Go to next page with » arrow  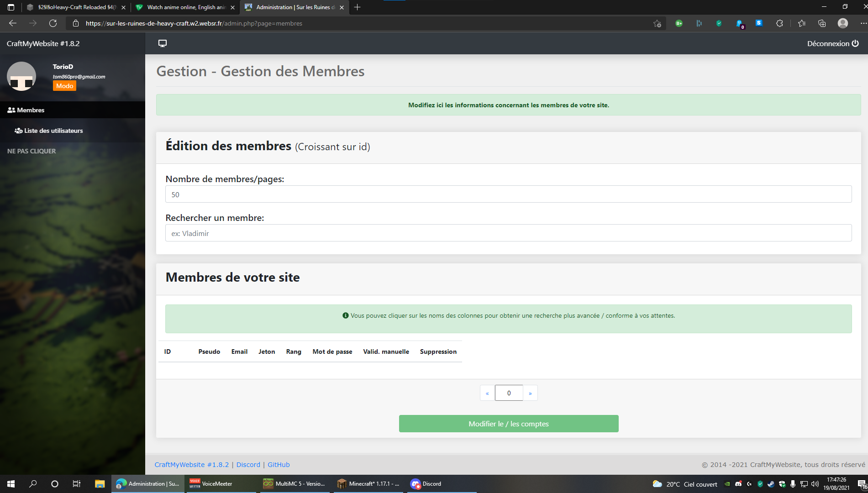pos(530,393)
